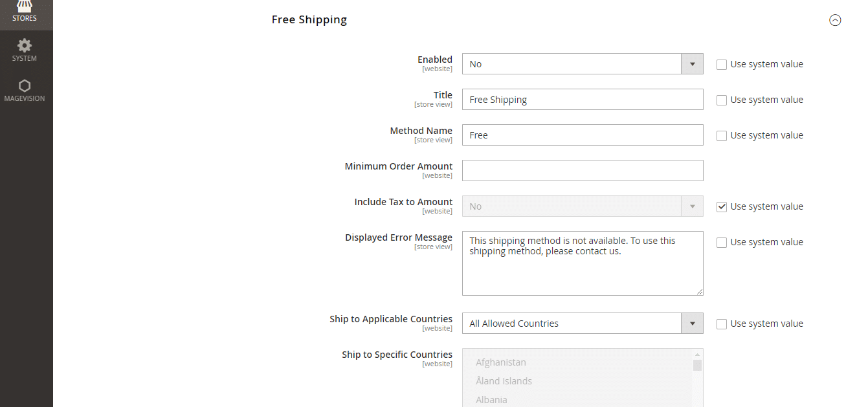Toggle Use system value for Displayed Error Message
This screenshot has height=407, width=868.
722,243
